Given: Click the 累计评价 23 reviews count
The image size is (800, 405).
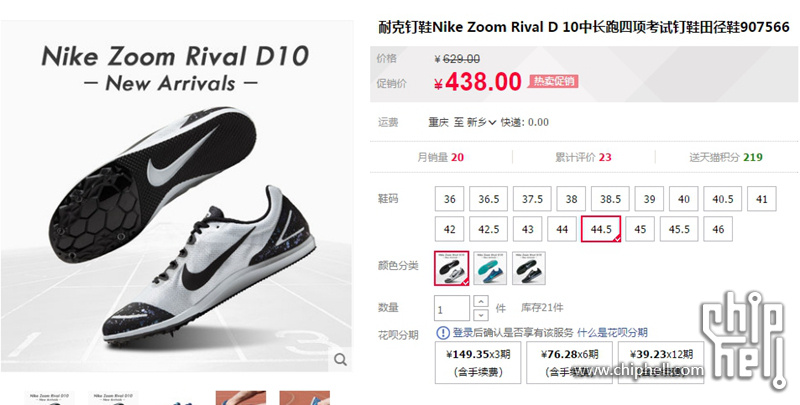Looking at the screenshot, I should [x=583, y=158].
